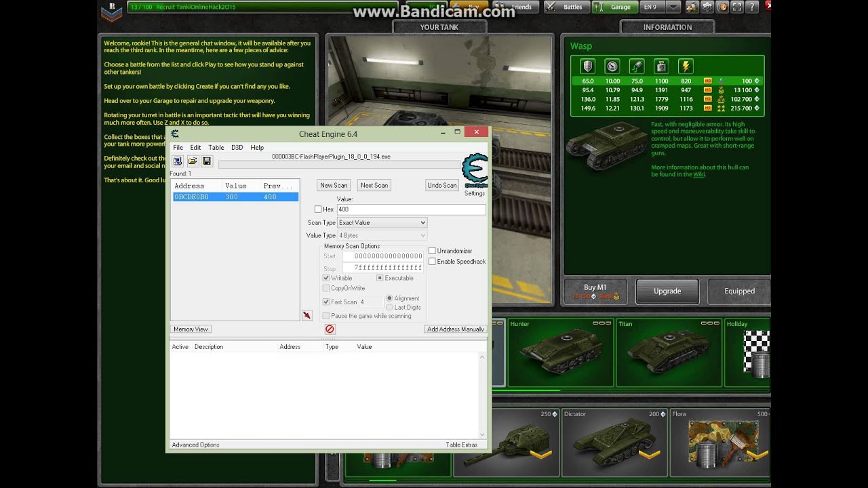The image size is (868, 488).
Task: Click the game help question mark icon
Action: [x=751, y=7]
